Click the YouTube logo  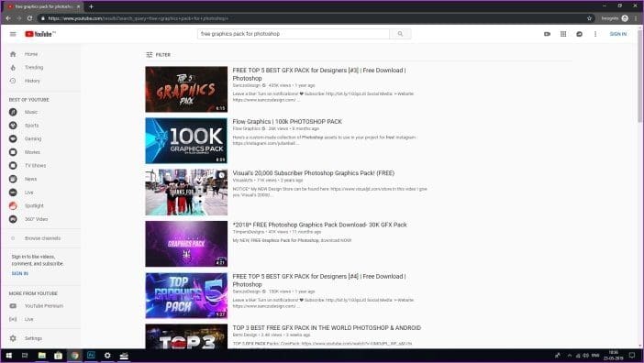pos(39,34)
